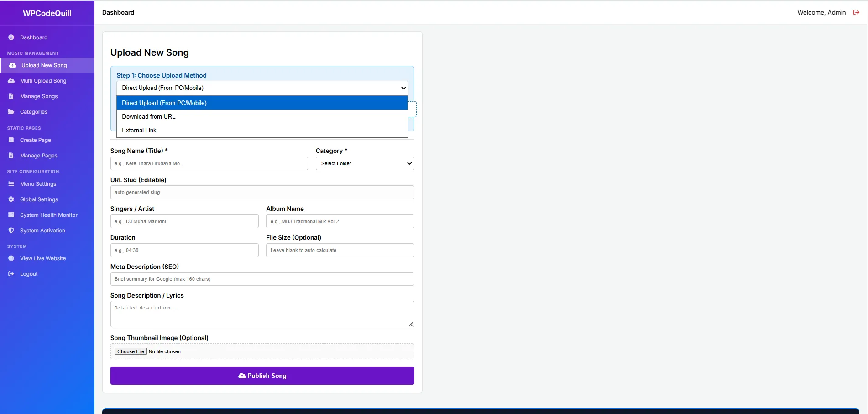Image resolution: width=868 pixels, height=414 pixels.
Task: Focus the Meta Description SEO field
Action: pyautogui.click(x=262, y=279)
